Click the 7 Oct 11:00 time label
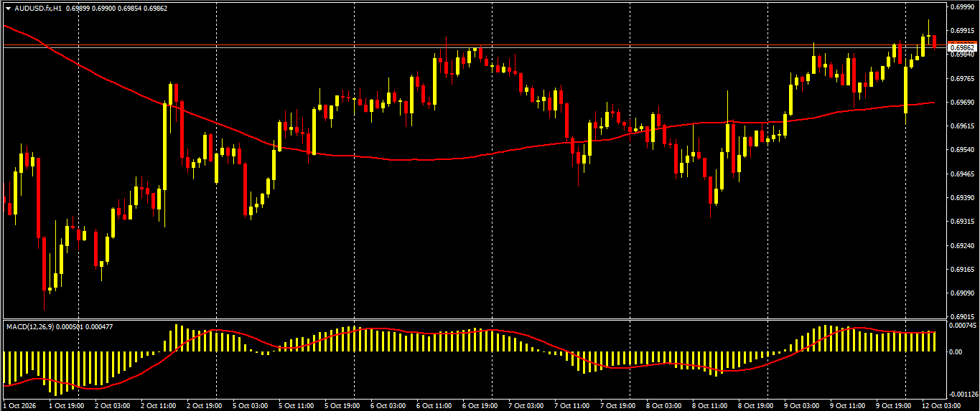This screenshot has height=411, width=980. [x=571, y=405]
